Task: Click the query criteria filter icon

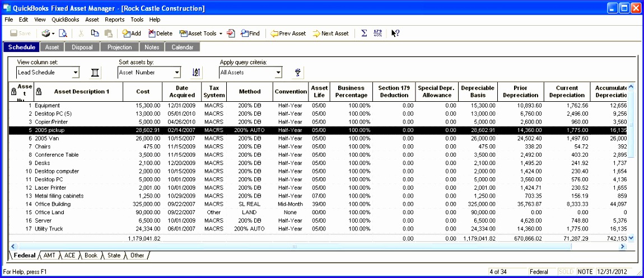Action: point(298,73)
